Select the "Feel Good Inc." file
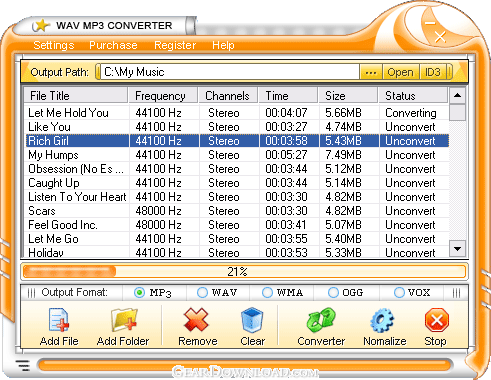The width and height of the screenshot is (491, 380). (237, 225)
